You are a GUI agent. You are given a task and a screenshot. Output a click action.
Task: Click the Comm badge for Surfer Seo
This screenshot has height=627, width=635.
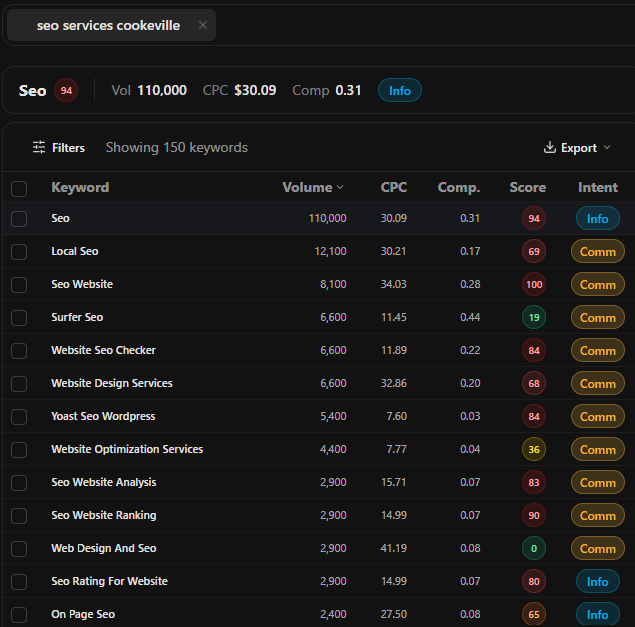[598, 318]
